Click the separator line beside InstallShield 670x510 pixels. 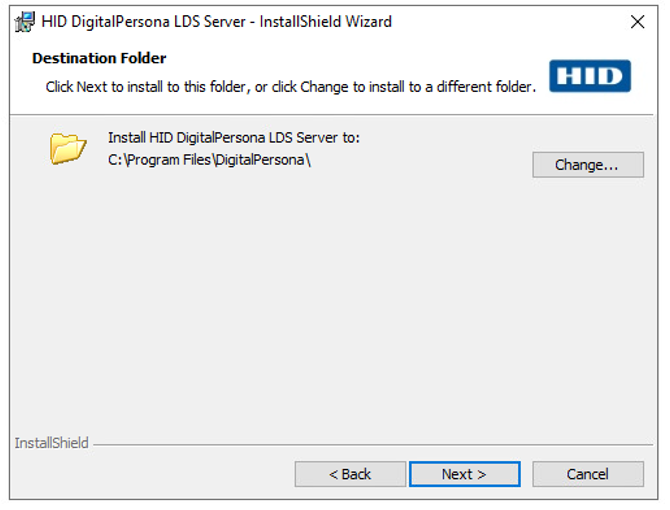[370, 443]
